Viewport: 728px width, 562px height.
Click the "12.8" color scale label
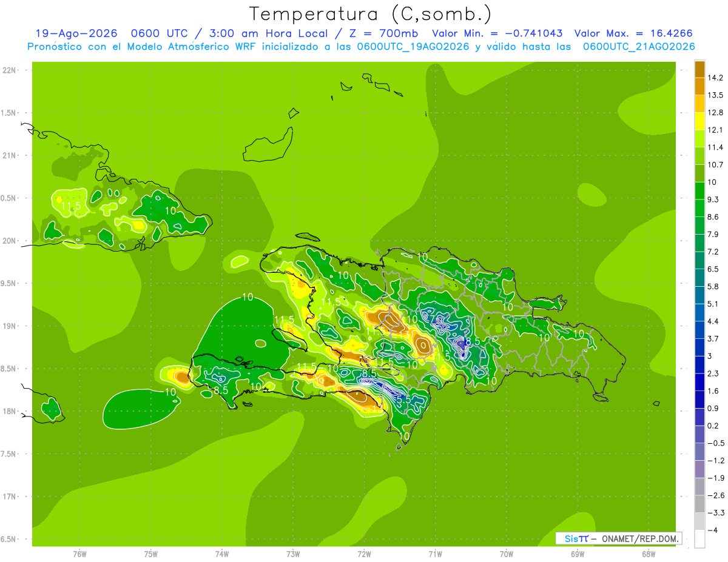(x=715, y=113)
